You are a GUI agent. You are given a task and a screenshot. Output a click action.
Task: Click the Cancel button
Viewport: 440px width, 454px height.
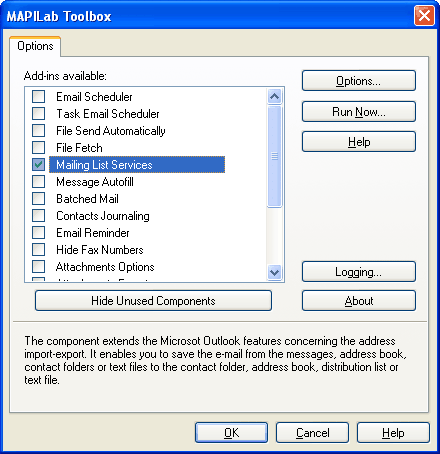(x=312, y=433)
